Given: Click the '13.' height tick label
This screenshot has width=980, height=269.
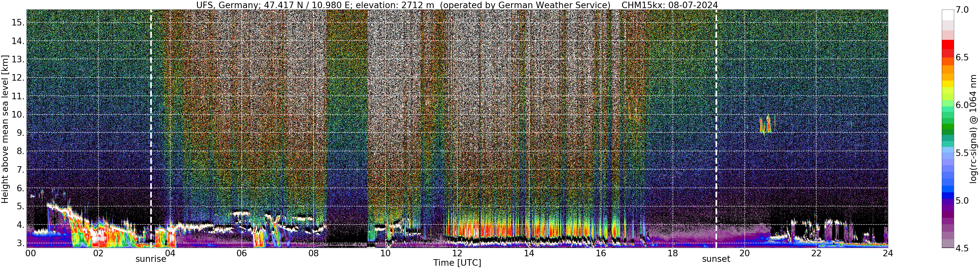Looking at the screenshot, I should pos(18,59).
